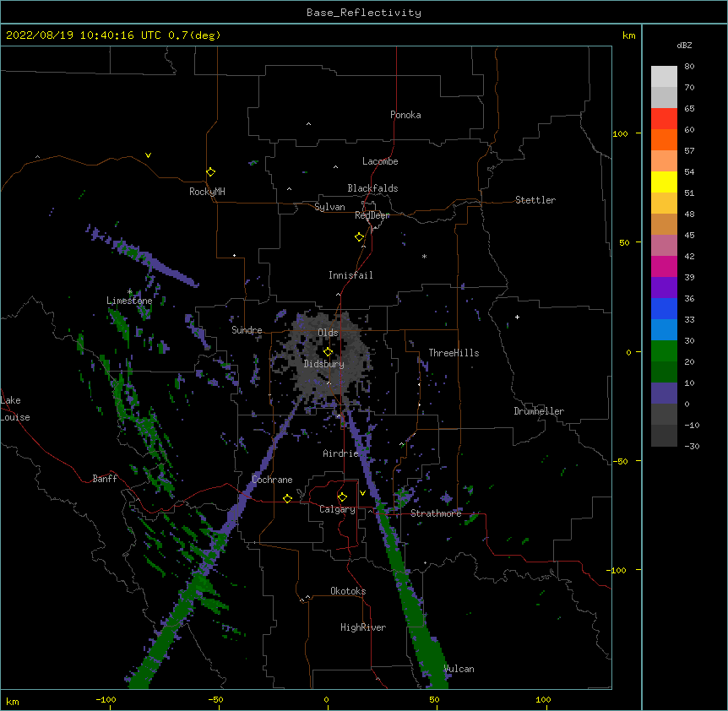Screen dimensions: 728x711
Task: Click the 42 value in the dBZ legend
Action: point(689,256)
